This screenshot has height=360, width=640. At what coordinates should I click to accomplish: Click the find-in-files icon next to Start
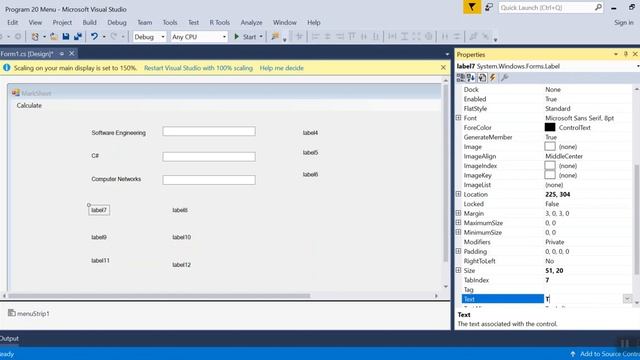click(x=276, y=37)
